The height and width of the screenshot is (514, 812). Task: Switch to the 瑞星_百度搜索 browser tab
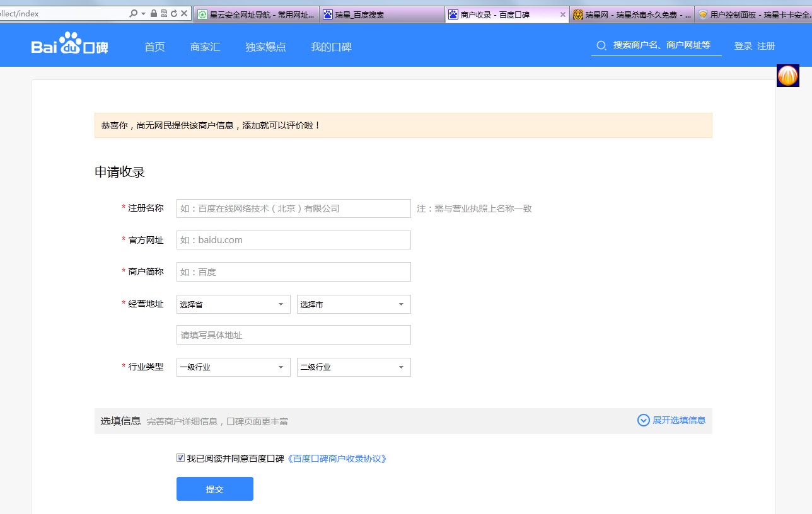[x=381, y=14]
